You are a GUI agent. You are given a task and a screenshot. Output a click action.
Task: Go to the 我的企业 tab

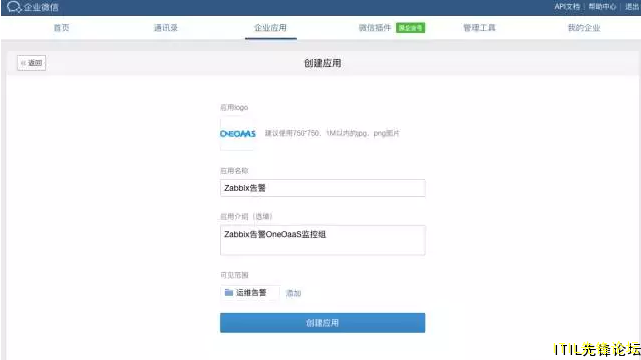tap(584, 28)
